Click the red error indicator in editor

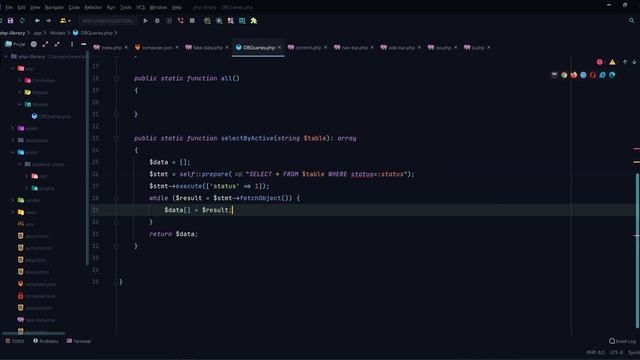[600, 62]
